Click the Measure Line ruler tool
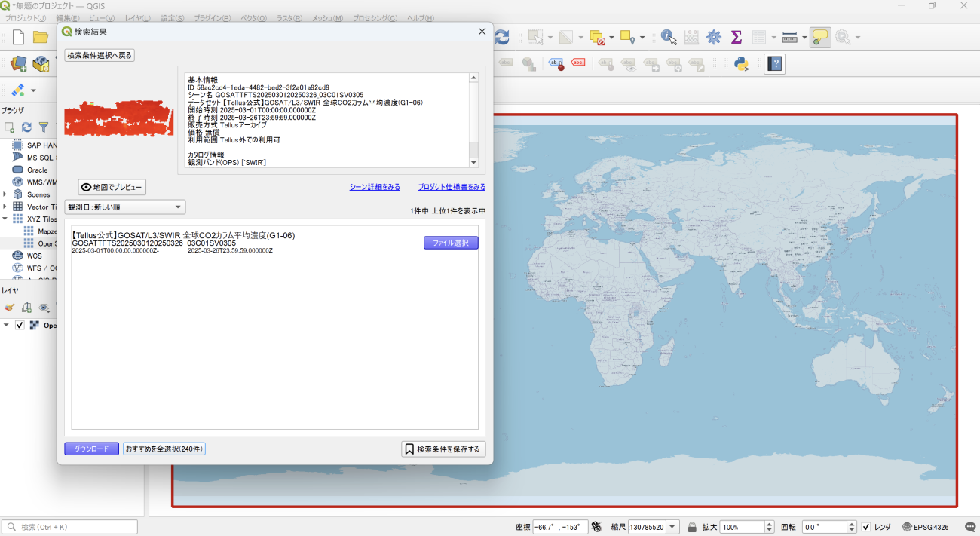Screen dimensions: 980x536 pos(789,37)
